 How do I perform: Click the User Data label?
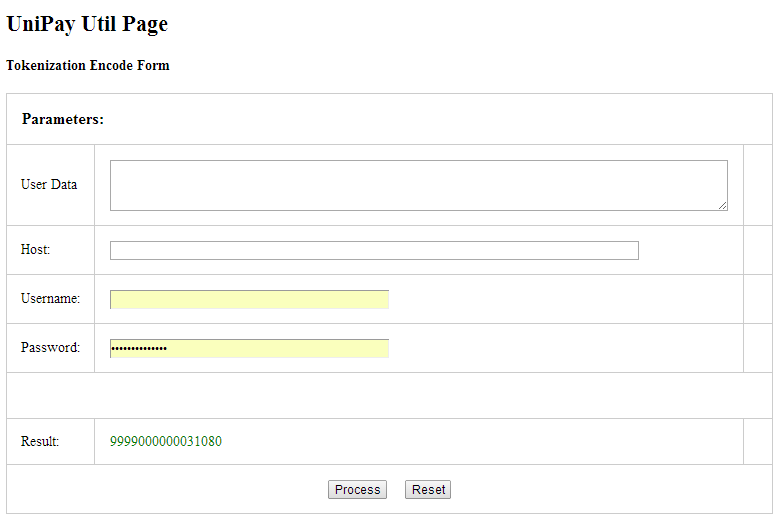tap(49, 184)
